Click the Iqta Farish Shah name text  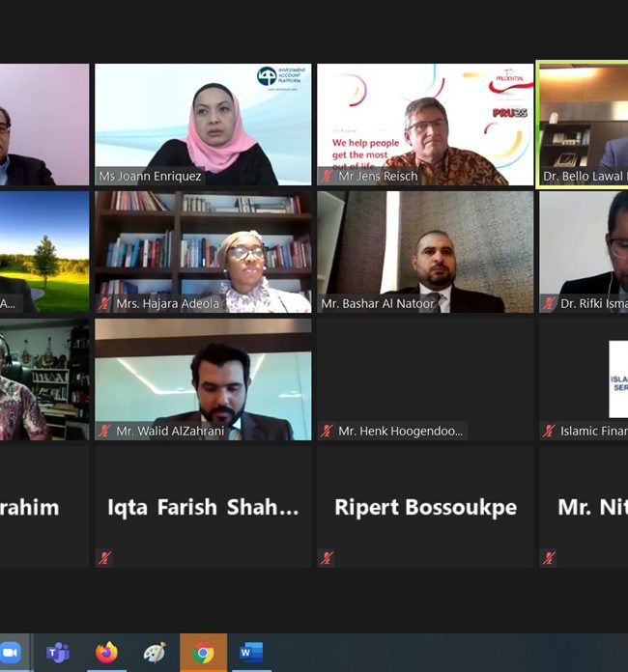coord(203,508)
